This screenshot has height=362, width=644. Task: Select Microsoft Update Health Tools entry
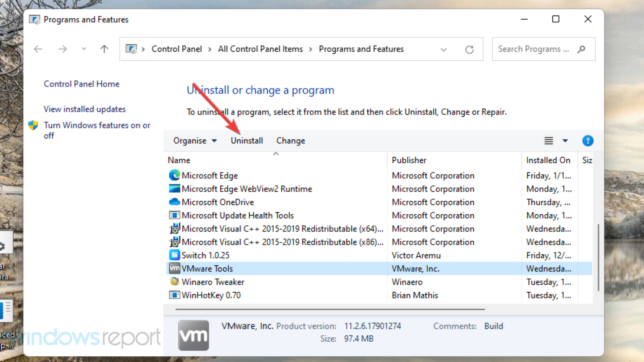click(x=238, y=215)
